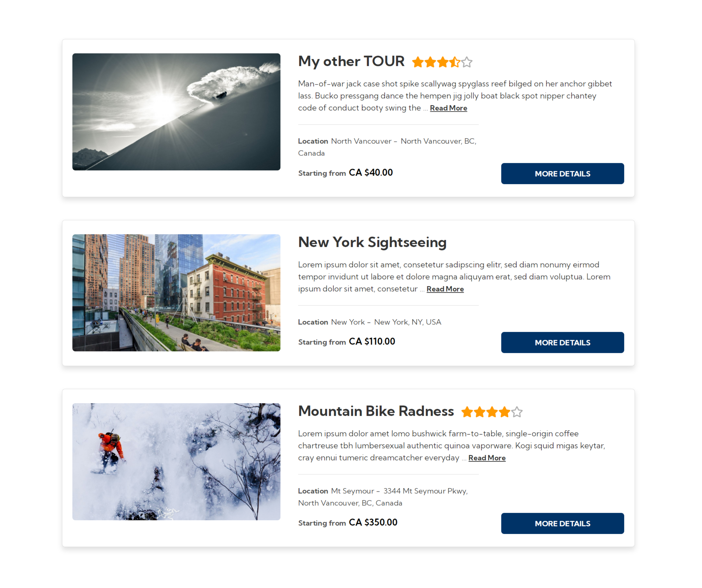
Task: Click the fourth filled star of Mountain Bike Radness
Action: point(504,412)
